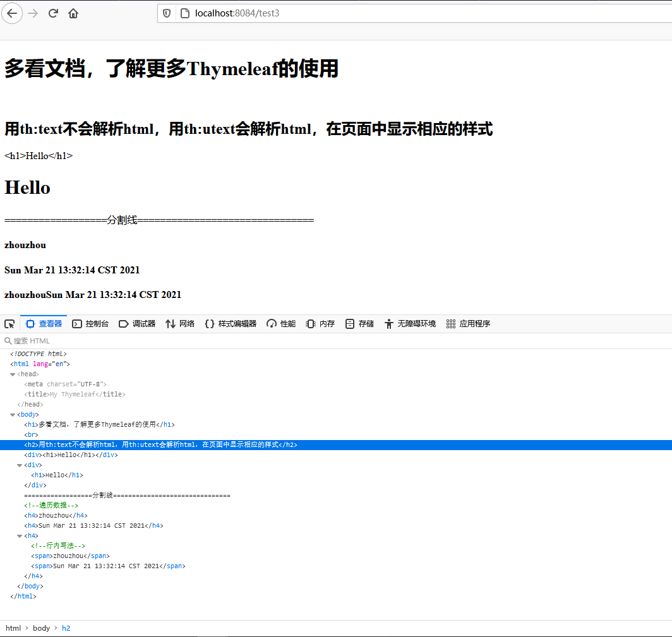
Task: Activate the element picker tool in devtools
Action: coord(9,324)
